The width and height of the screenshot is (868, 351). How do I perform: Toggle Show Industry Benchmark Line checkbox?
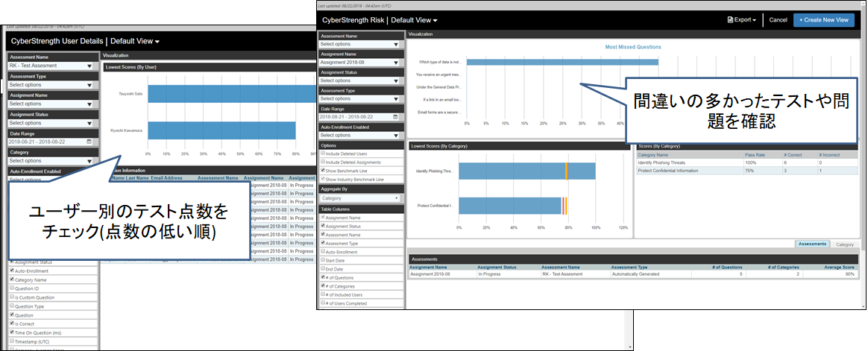pyautogui.click(x=324, y=180)
